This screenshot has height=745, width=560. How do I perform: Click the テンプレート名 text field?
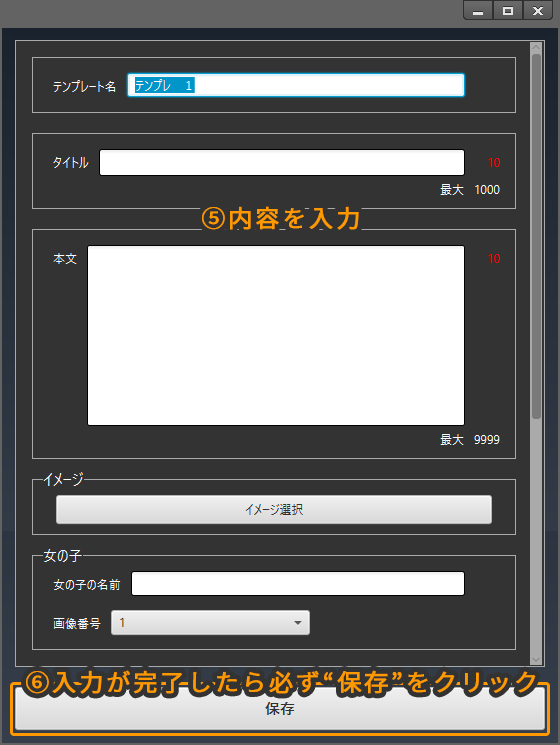click(x=295, y=86)
